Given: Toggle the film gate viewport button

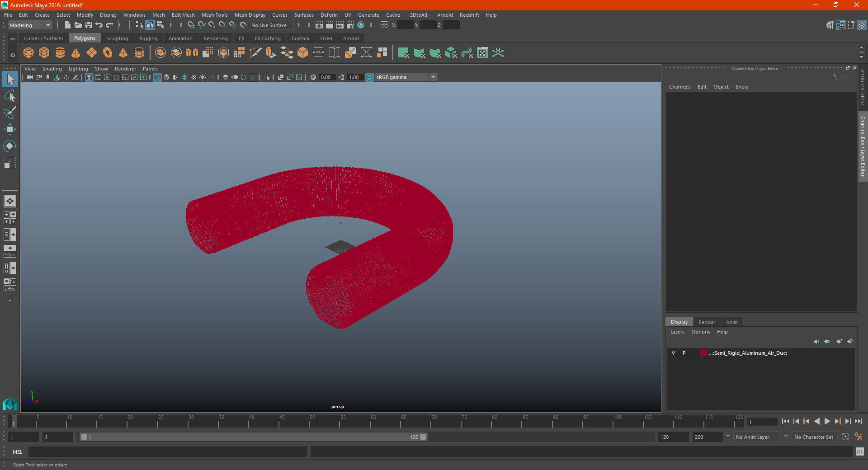Looking at the screenshot, I should (98, 77).
